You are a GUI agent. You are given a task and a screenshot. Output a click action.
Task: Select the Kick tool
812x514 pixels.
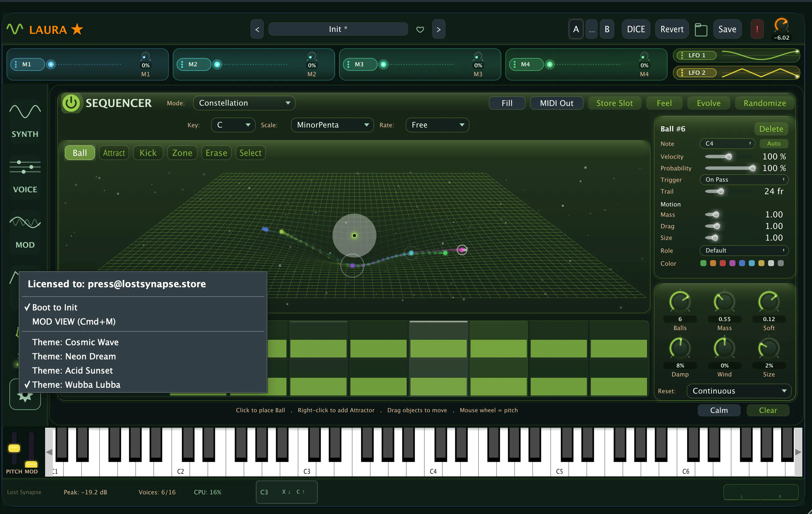coord(148,153)
